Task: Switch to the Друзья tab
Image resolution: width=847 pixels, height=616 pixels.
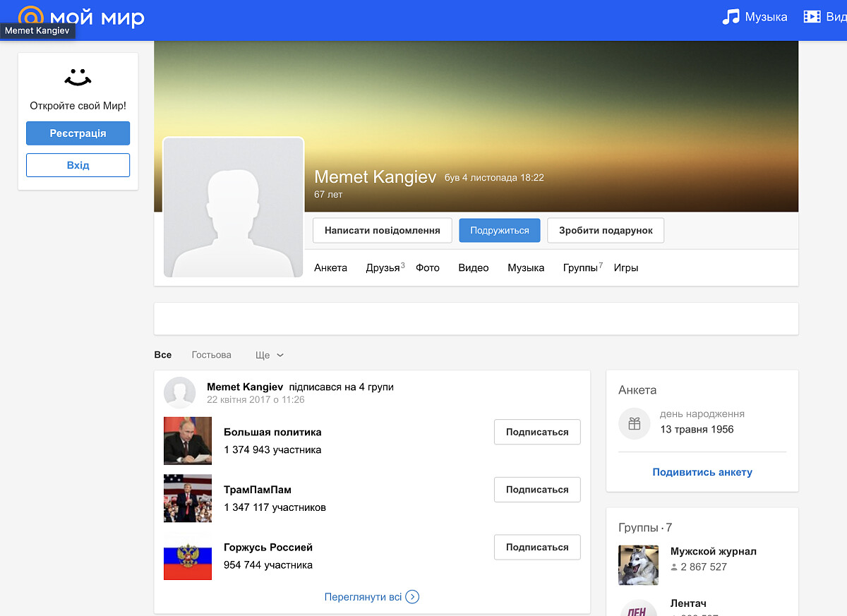Action: (383, 268)
